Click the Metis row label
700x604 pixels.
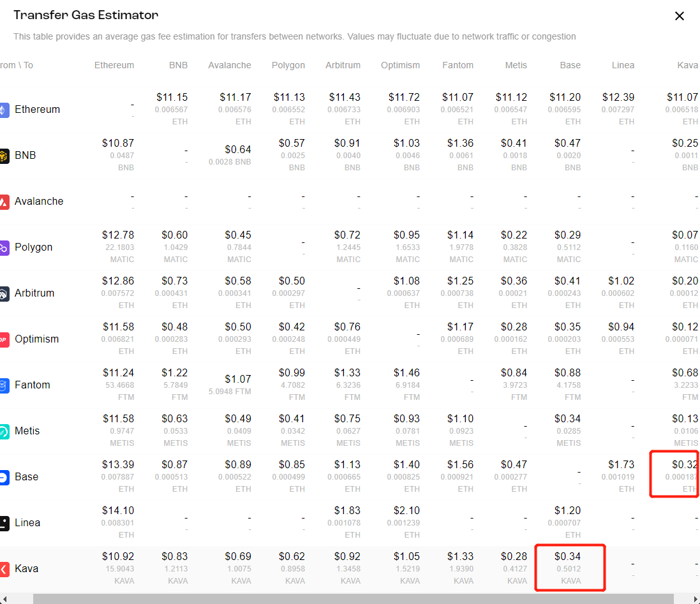coord(27,431)
